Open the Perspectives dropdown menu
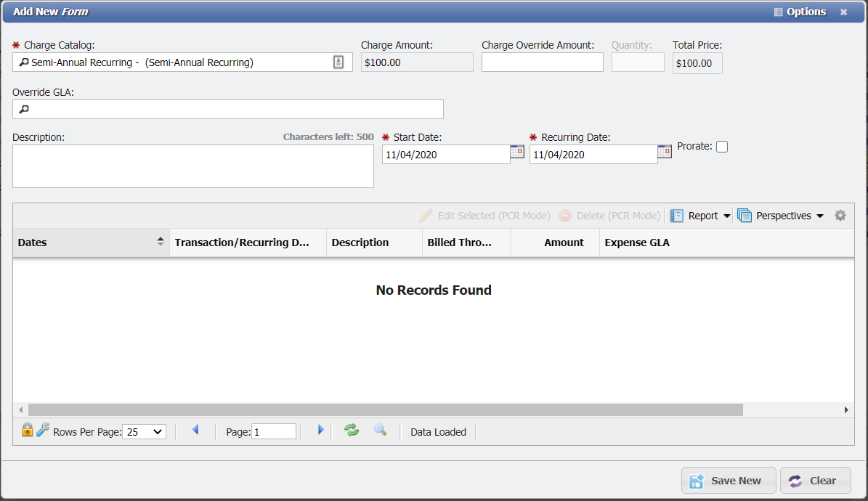This screenshot has height=501, width=868. tap(781, 216)
